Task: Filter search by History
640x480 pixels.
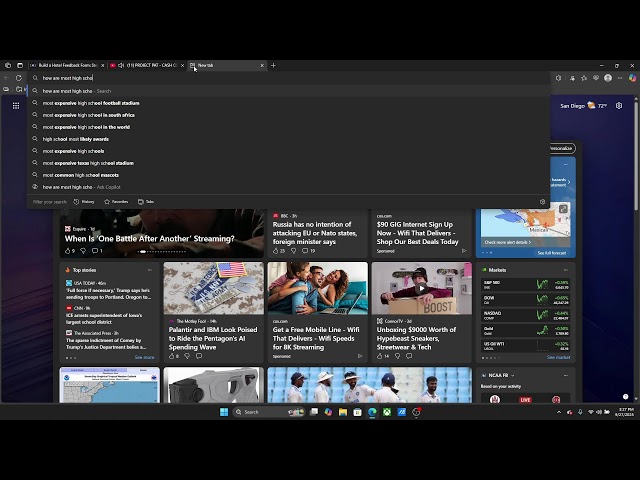Action: click(84, 202)
